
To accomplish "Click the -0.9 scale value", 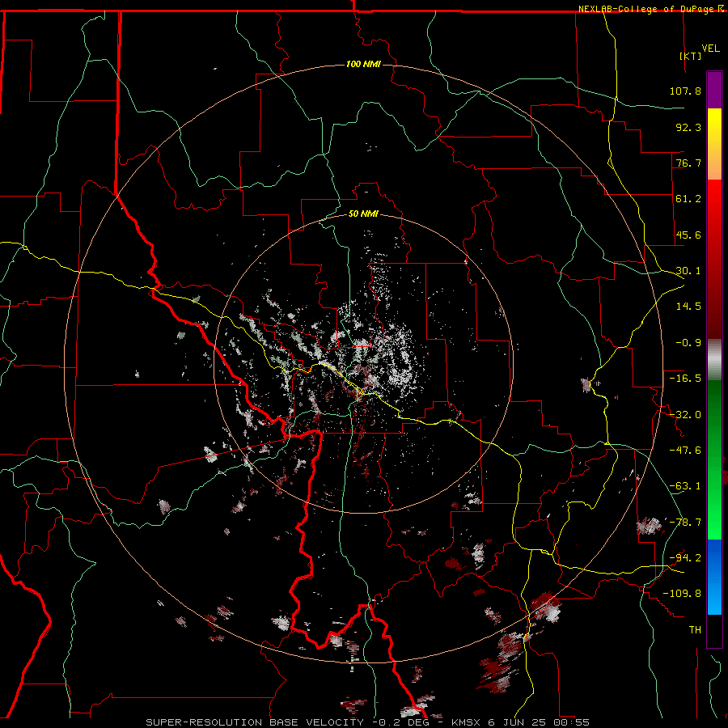I will pos(688,343).
